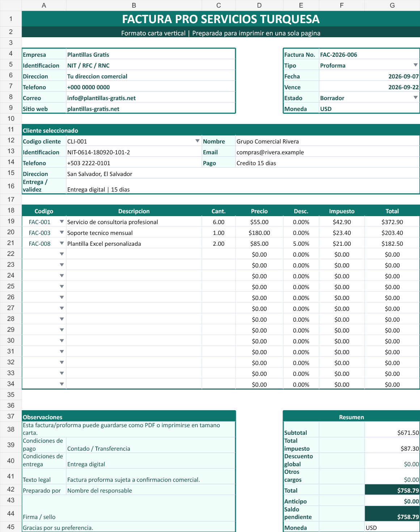Open the empty code dropdown in row 22
Image resolution: width=420 pixels, height=532 pixels.
62,254
